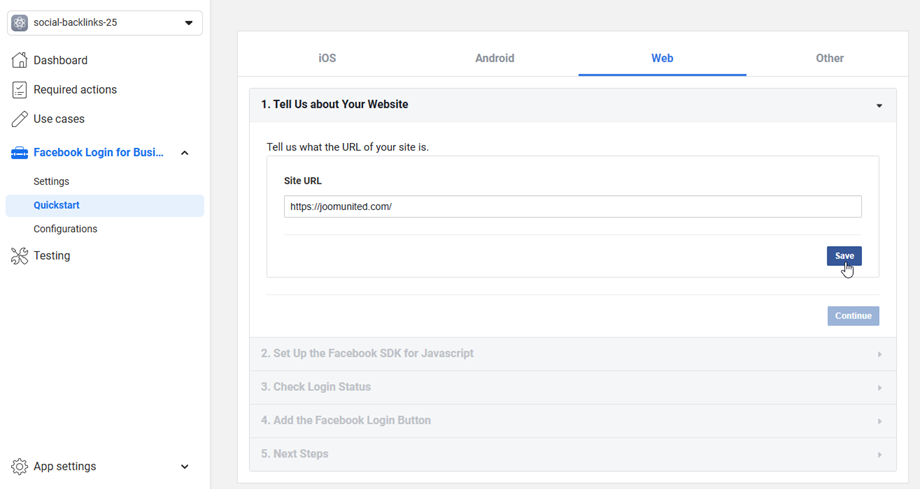Viewport: 920px width, 490px height.
Task: Open Settings under Facebook Login
Action: coord(51,182)
